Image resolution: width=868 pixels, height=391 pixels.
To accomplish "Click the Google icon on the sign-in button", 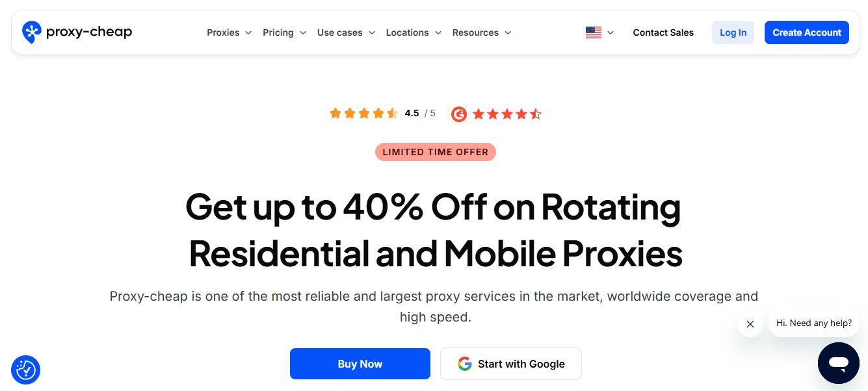I will 465,364.
